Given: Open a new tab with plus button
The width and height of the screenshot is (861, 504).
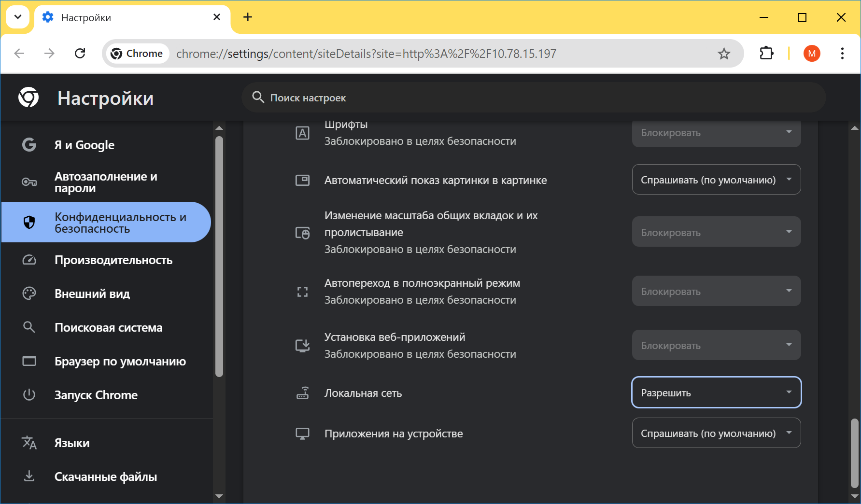Looking at the screenshot, I should (x=248, y=17).
